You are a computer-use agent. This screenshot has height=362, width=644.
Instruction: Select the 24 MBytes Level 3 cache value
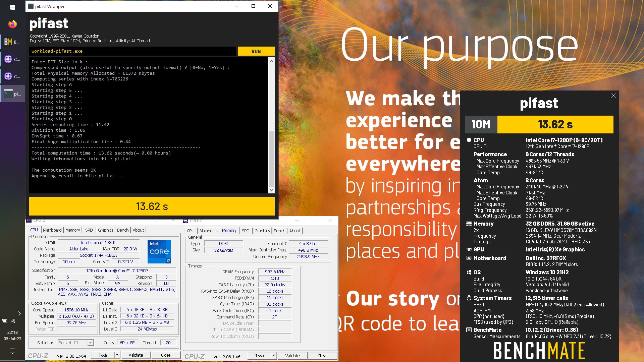[x=147, y=329]
